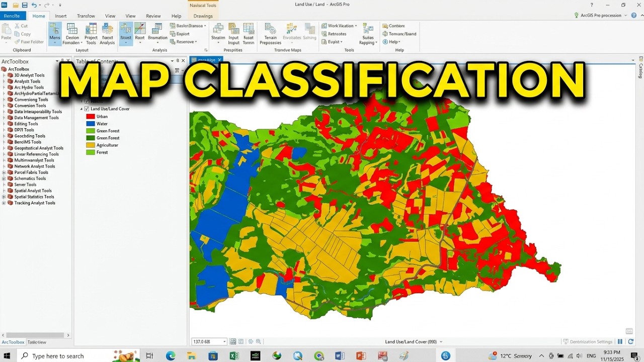Click the Eapiort icon in Analysis

pyautogui.click(x=173, y=34)
